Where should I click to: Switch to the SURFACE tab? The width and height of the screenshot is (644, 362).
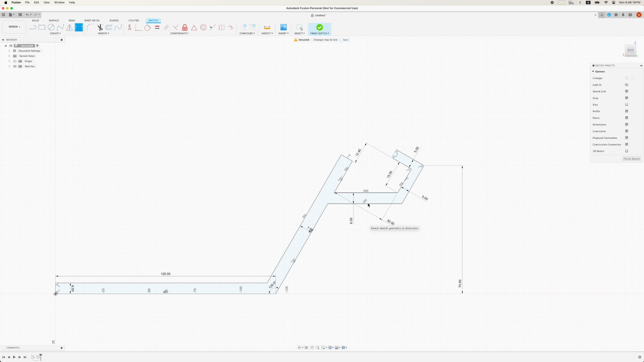pyautogui.click(x=54, y=20)
